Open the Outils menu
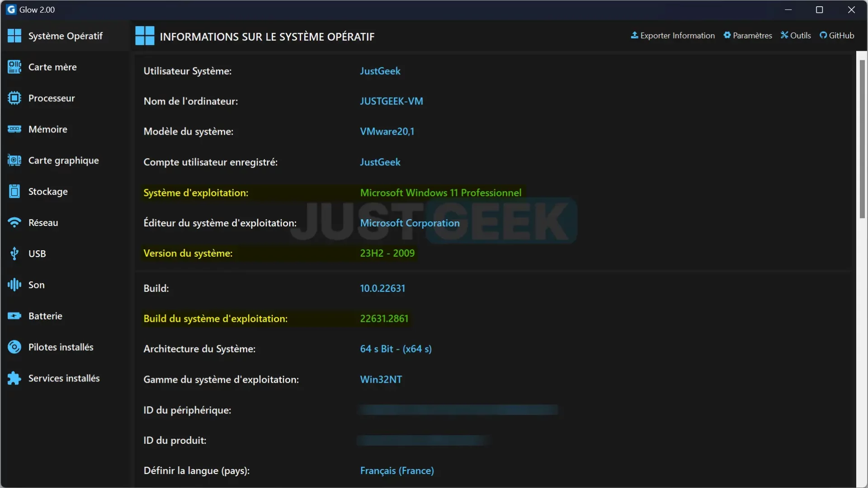868x488 pixels. tap(796, 35)
